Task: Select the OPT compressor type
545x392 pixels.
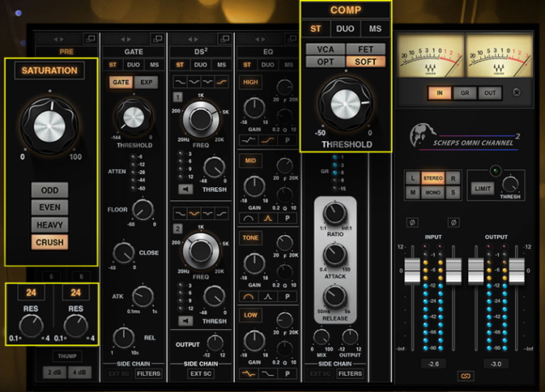Action: [326, 62]
